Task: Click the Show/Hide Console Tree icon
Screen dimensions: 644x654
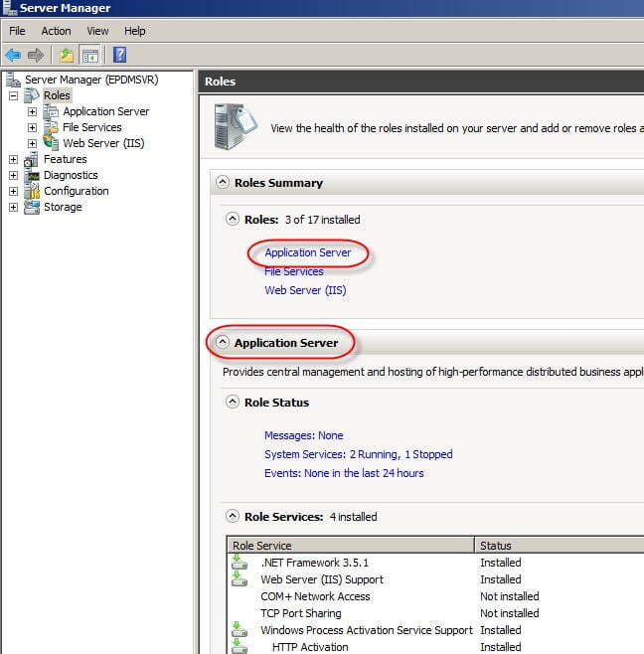Action: pyautogui.click(x=89, y=55)
